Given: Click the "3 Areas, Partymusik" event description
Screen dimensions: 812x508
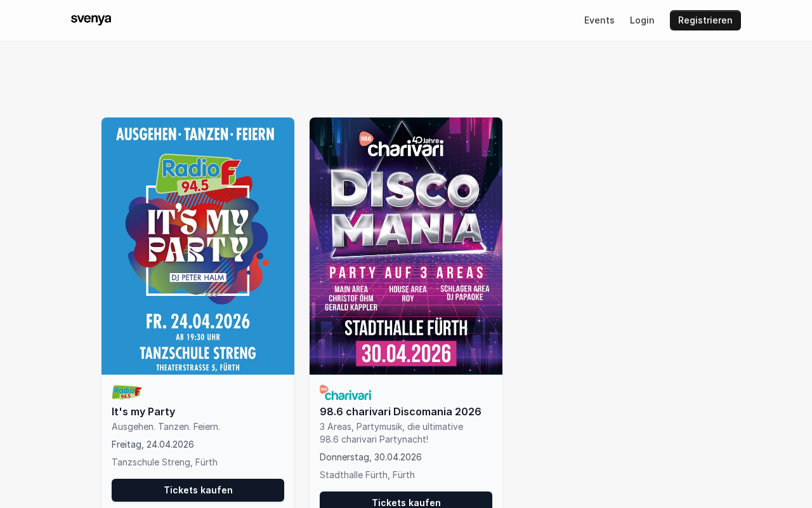Looking at the screenshot, I should pyautogui.click(x=391, y=433).
